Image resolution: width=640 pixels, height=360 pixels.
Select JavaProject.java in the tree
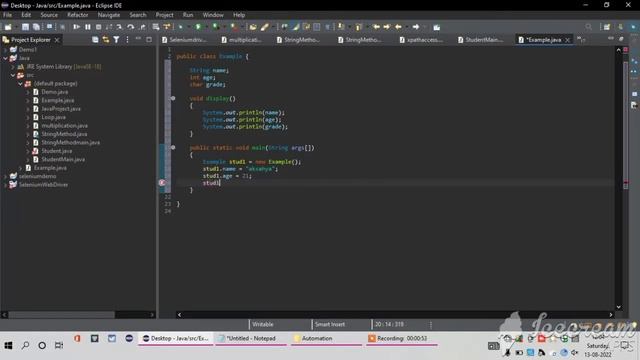click(x=60, y=109)
